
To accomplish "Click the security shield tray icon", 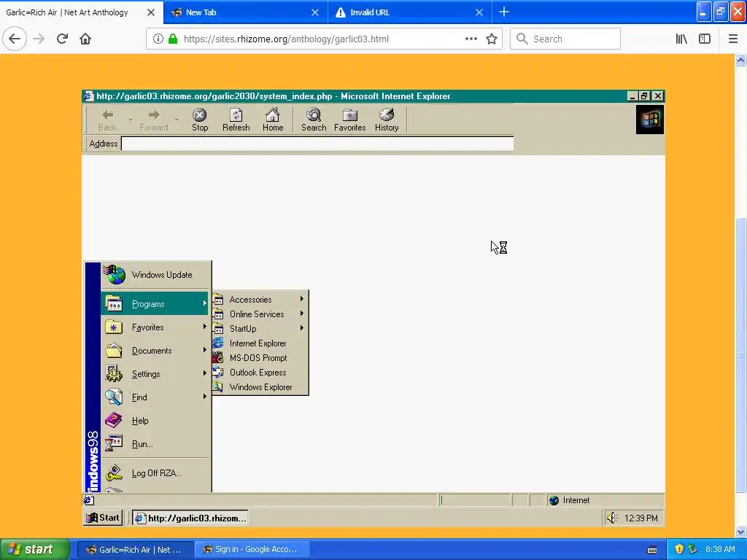I will tap(679, 550).
